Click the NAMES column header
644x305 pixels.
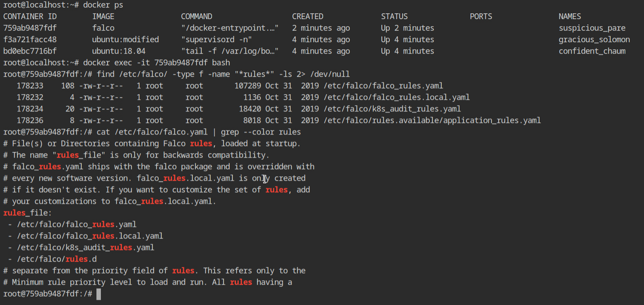pyautogui.click(x=569, y=16)
